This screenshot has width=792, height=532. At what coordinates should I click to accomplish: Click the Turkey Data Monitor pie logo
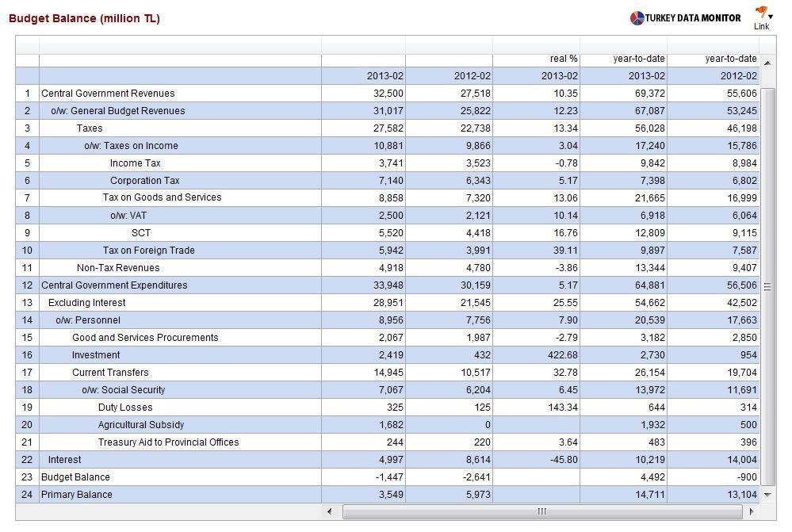click(637, 18)
